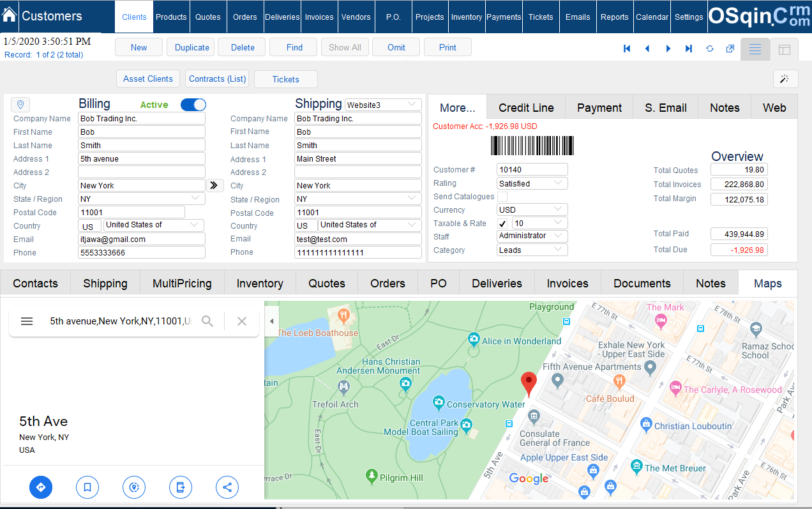This screenshot has width=812, height=509.
Task: Go to previous record arrow
Action: tap(647, 49)
